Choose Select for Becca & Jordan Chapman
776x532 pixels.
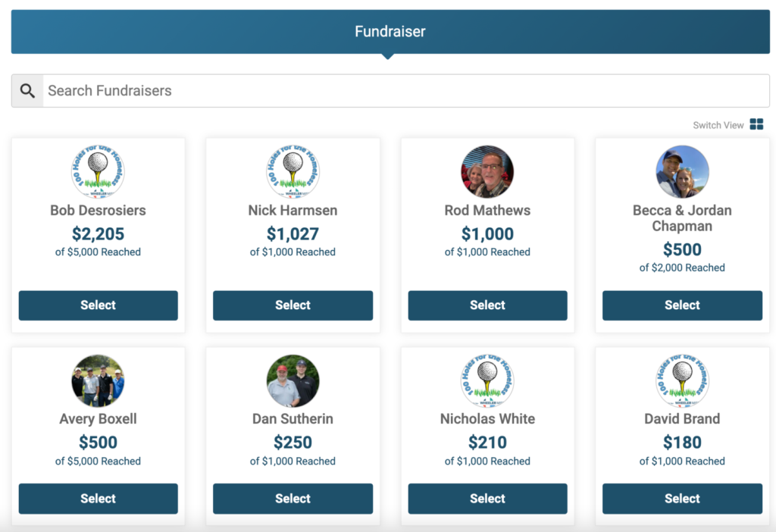tap(682, 305)
